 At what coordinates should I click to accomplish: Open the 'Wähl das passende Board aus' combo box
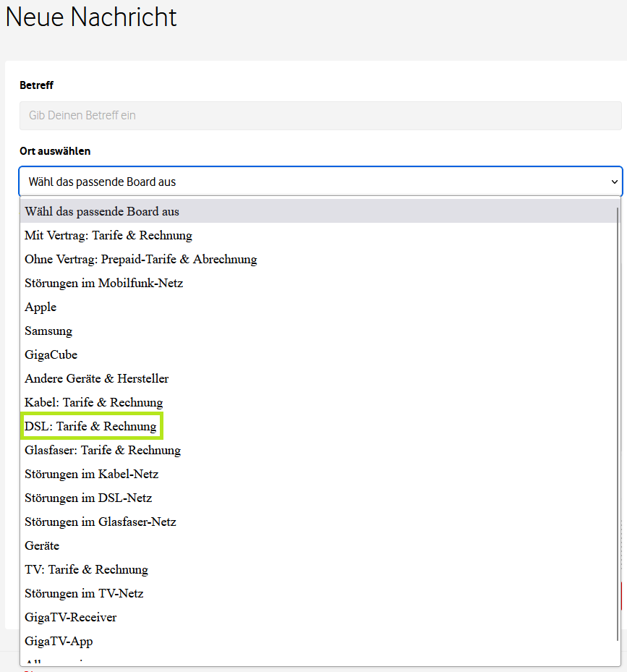point(320,182)
